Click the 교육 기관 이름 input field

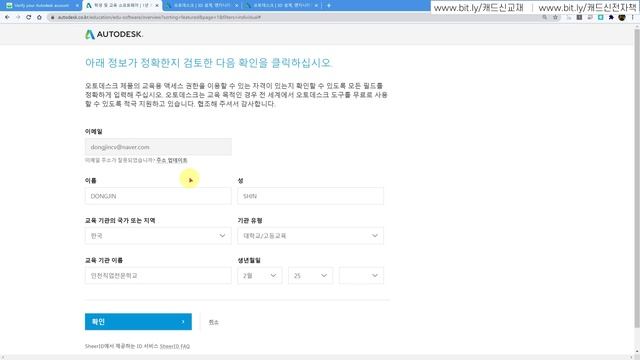pos(158,276)
